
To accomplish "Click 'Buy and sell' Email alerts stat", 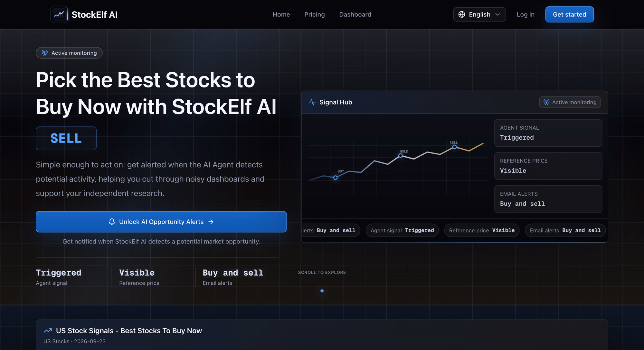I will click(233, 277).
